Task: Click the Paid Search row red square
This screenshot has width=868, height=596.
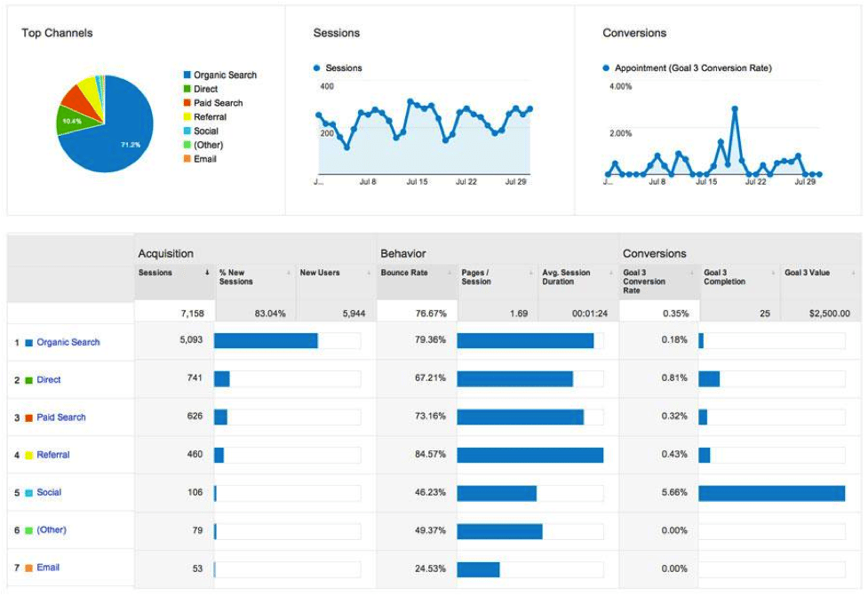Action: pos(28,417)
